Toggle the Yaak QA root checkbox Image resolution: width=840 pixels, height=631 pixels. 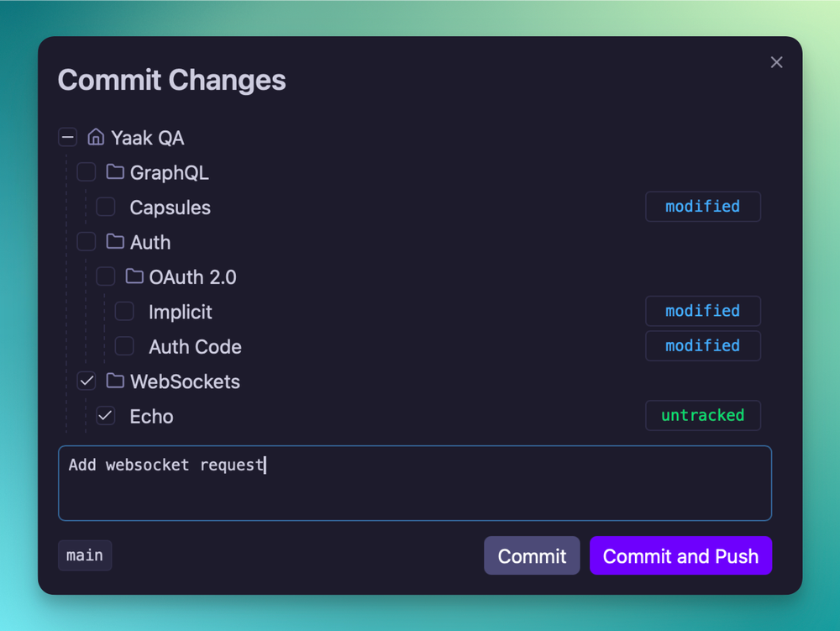[68, 137]
